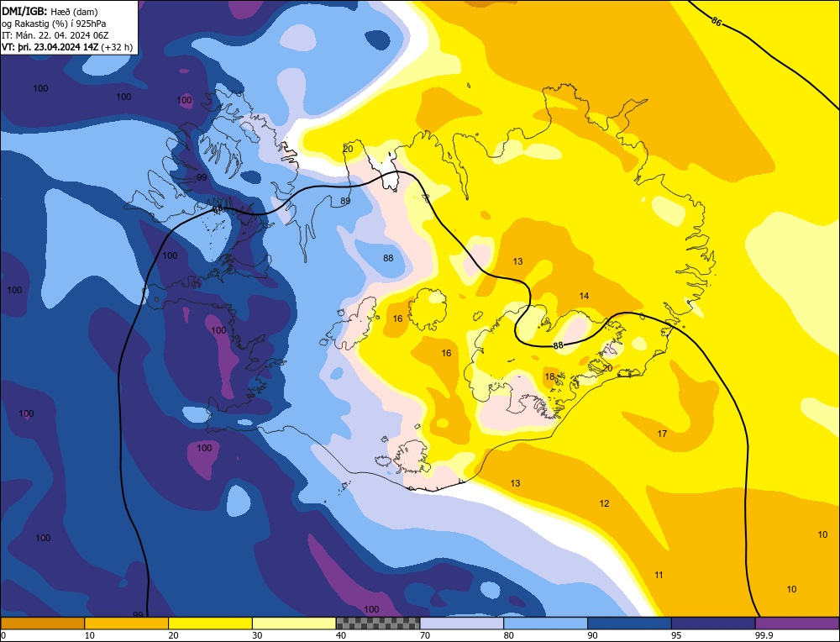Select the bright yellow 20–30 legend swatch
Screen dimensions: 840x642
210,624
